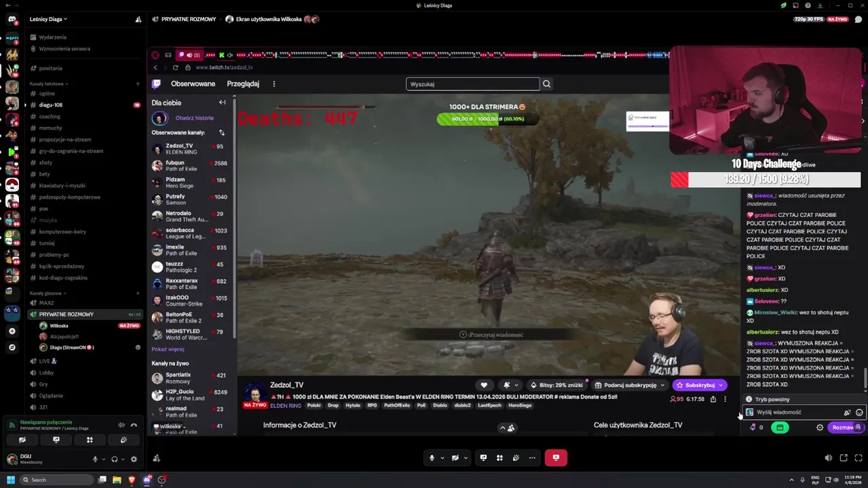
Task: Click Bitsy: 29% zniżki button
Action: coord(557,385)
